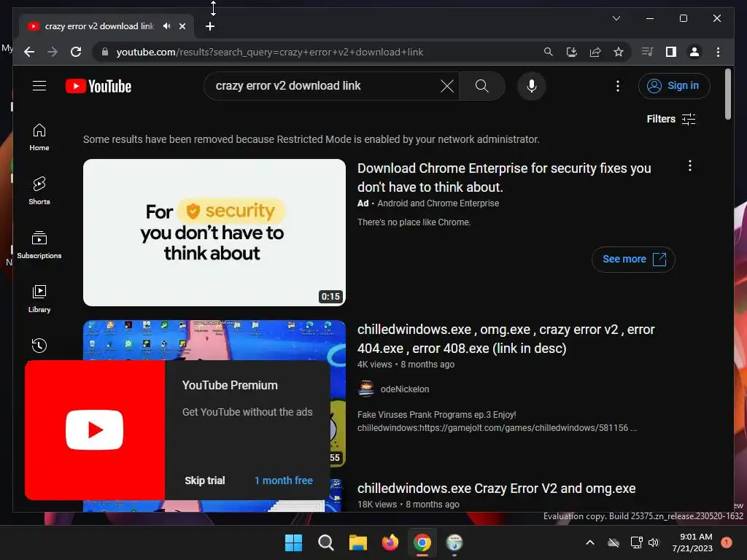This screenshot has width=747, height=560.
Task: Open Library in the sidebar
Action: tap(39, 298)
